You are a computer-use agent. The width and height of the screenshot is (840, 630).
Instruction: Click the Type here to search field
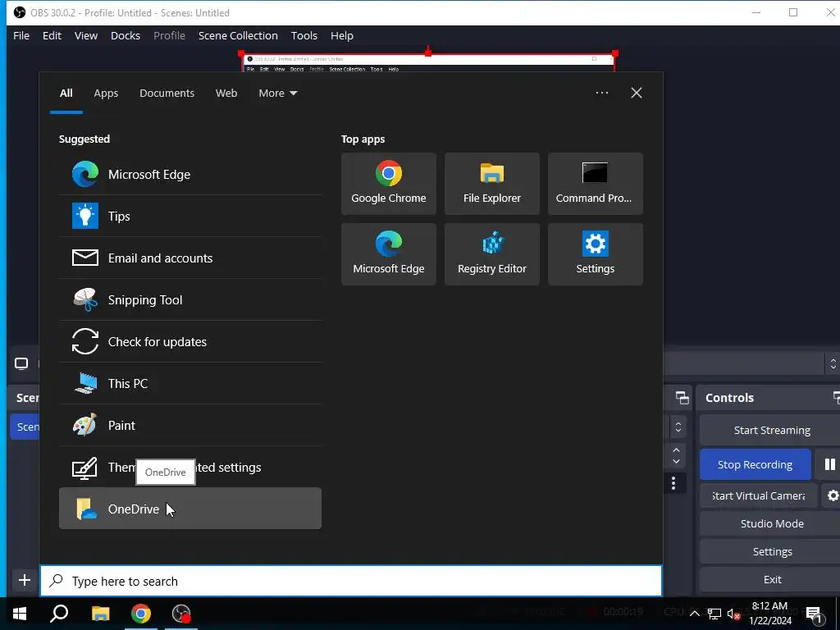click(x=351, y=581)
